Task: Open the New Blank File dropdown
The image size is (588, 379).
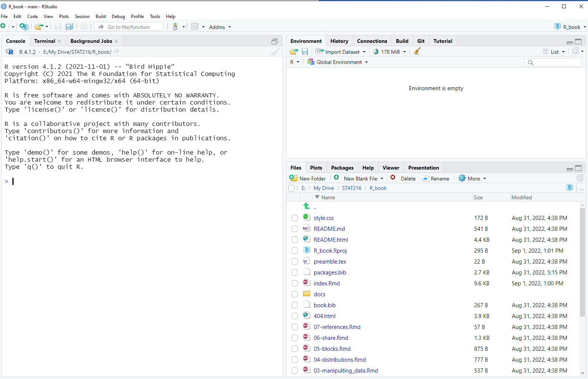Action: point(358,178)
